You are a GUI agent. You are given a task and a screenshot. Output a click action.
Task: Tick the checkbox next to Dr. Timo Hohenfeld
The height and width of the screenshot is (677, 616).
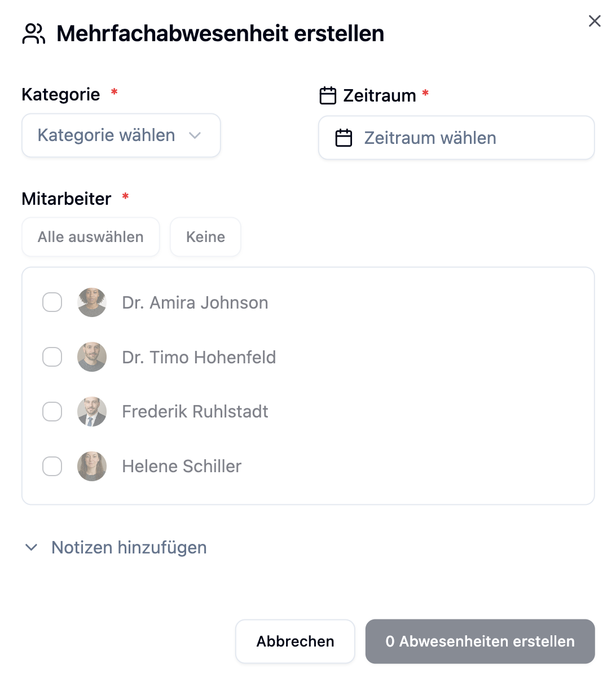(52, 357)
